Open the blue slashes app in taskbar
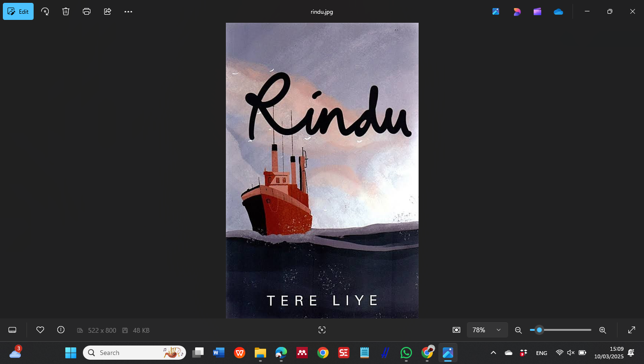The width and height of the screenshot is (644, 364). 385,353
